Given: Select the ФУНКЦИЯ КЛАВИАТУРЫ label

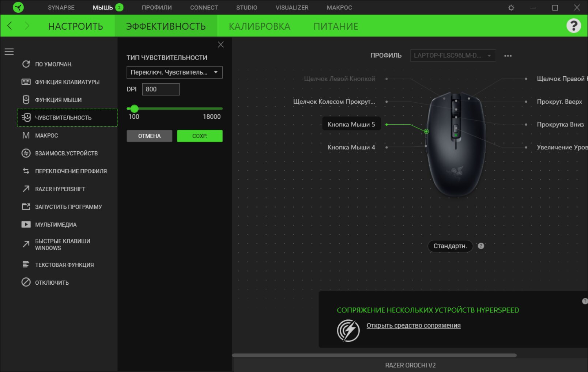Looking at the screenshot, I should (x=67, y=82).
